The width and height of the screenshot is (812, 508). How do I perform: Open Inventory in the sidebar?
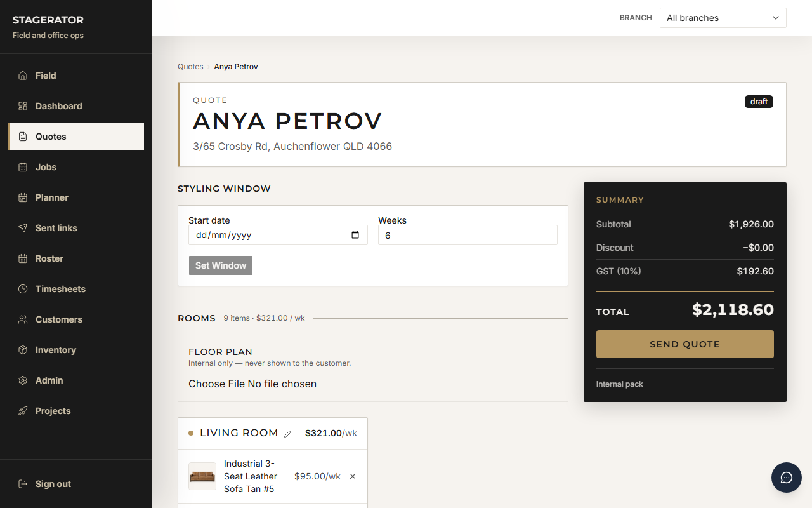76,350
